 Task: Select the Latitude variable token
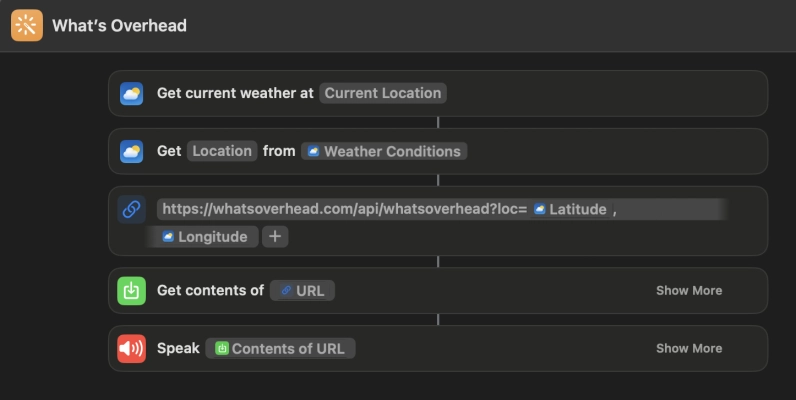point(570,209)
